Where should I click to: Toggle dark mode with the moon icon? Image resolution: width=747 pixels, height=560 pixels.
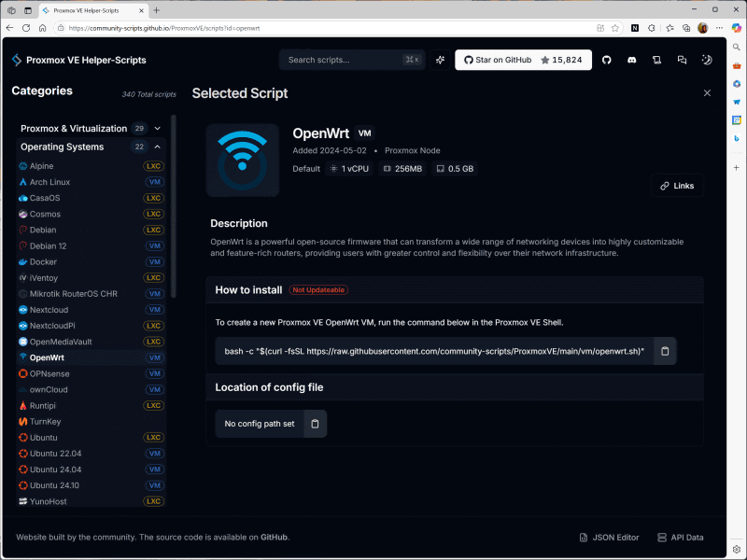707,60
